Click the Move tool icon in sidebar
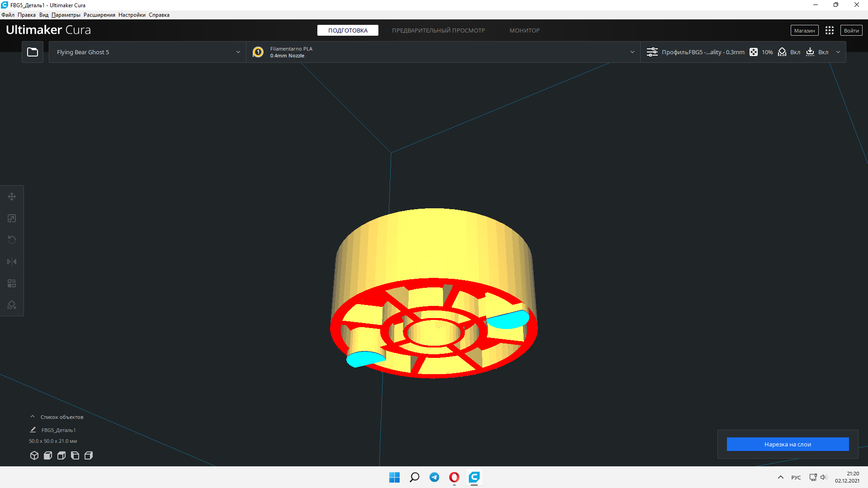The width and height of the screenshot is (868, 488). coord(13,196)
